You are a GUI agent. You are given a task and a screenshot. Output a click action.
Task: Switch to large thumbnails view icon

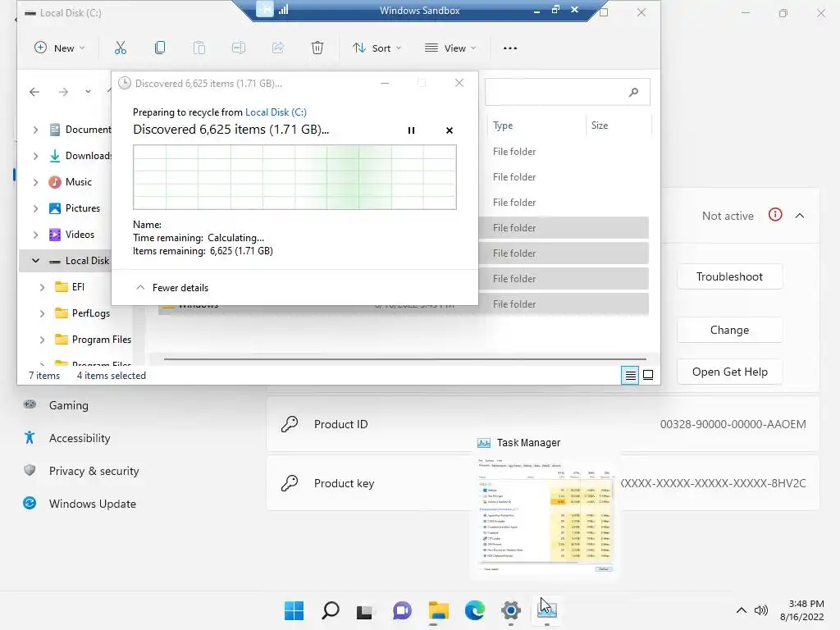[648, 375]
